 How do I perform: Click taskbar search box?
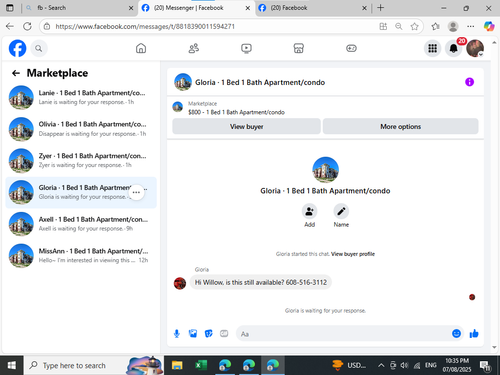pyautogui.click(x=93, y=365)
